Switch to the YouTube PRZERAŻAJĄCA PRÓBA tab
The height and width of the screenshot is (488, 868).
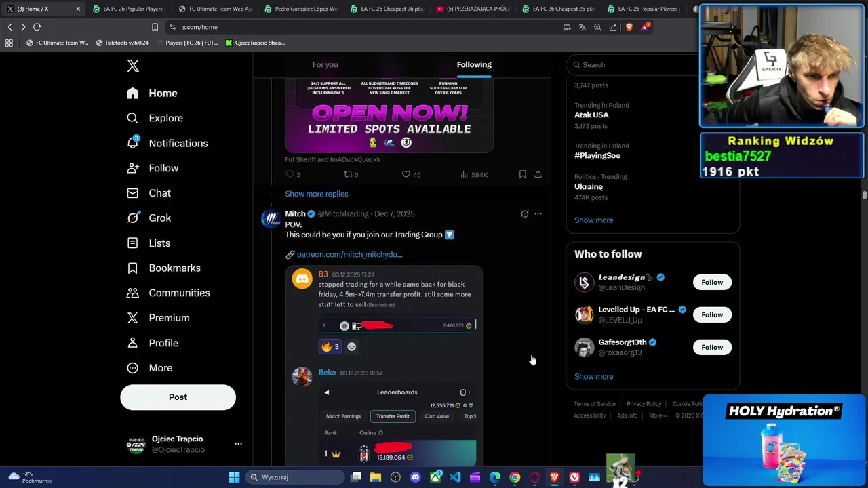pyautogui.click(x=473, y=9)
